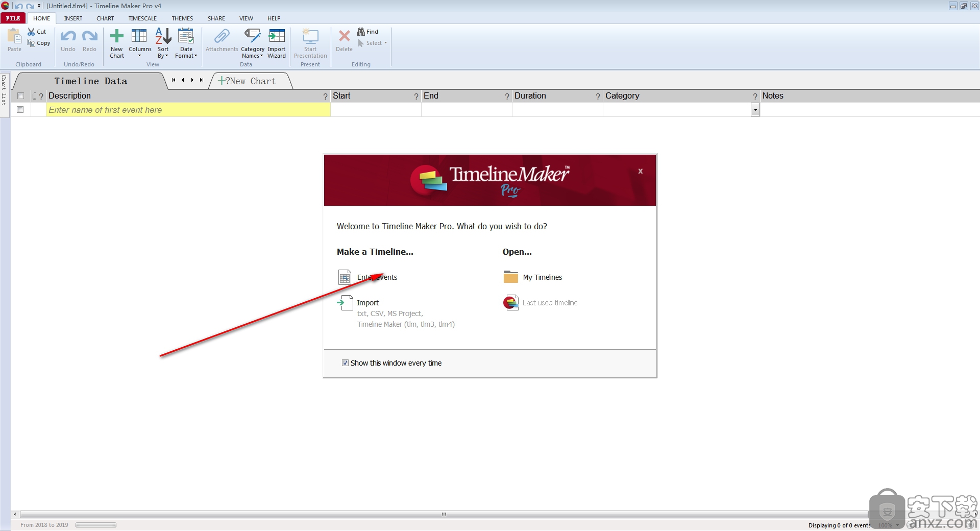Switch to the HOME ribbon tab

point(42,18)
